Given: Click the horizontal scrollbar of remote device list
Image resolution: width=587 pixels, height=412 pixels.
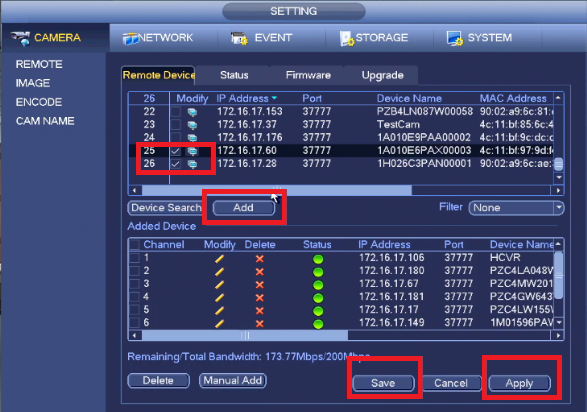Looking at the screenshot, I should [277, 190].
